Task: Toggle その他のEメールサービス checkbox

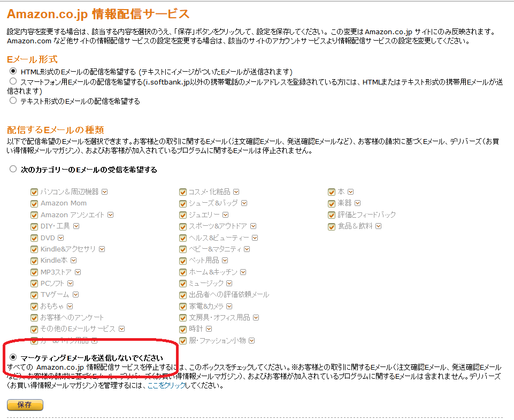Action: pyautogui.click(x=34, y=329)
